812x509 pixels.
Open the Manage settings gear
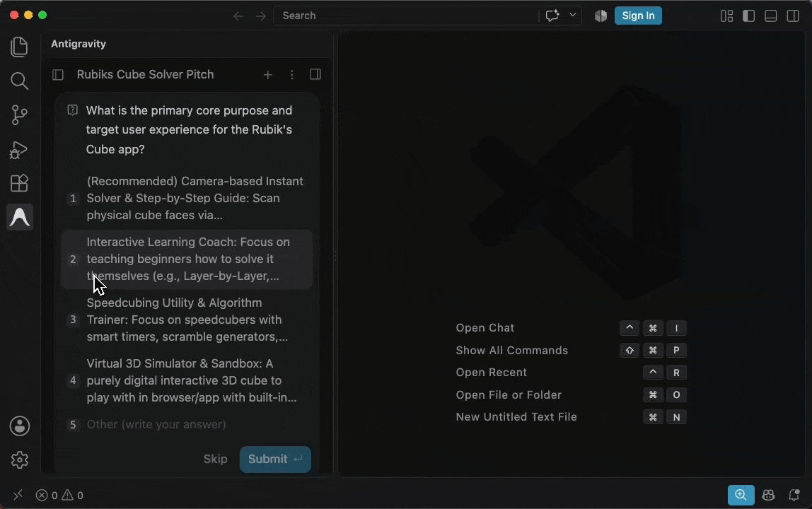coord(20,460)
